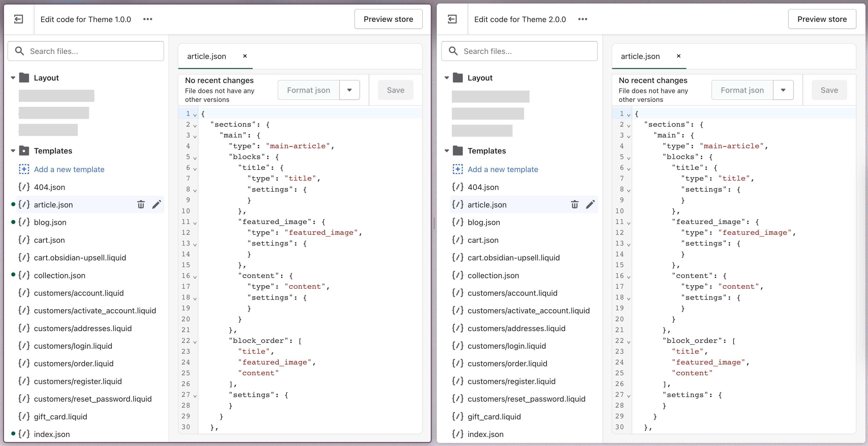Click the add-template plus icon in Theme 2.0.0
Viewport: 868px width, 446px height.
[458, 169]
